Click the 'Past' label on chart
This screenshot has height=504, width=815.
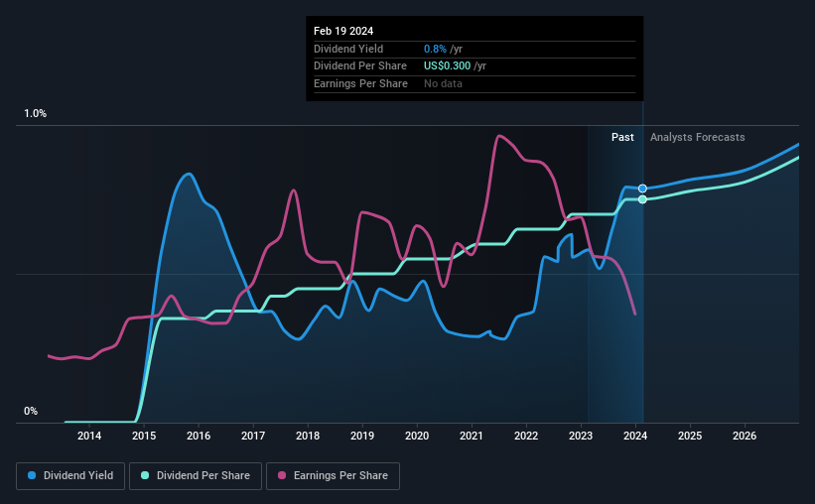622,137
